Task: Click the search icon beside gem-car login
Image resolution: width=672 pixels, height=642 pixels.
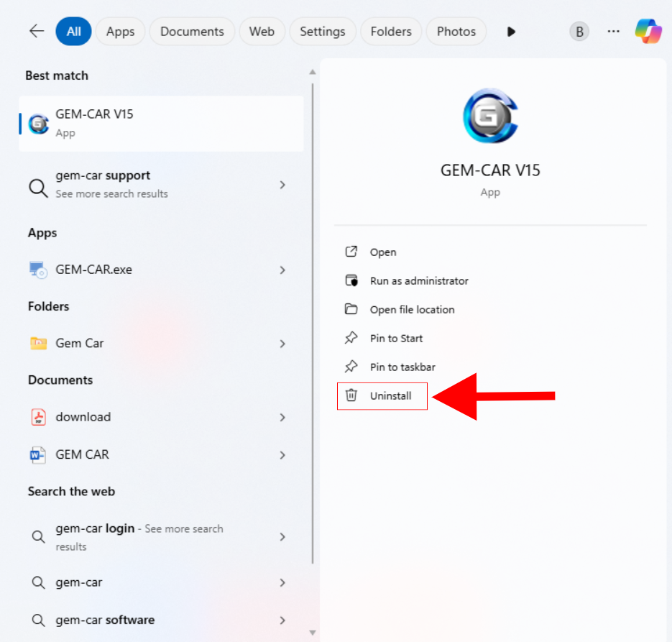Action: 38,536
